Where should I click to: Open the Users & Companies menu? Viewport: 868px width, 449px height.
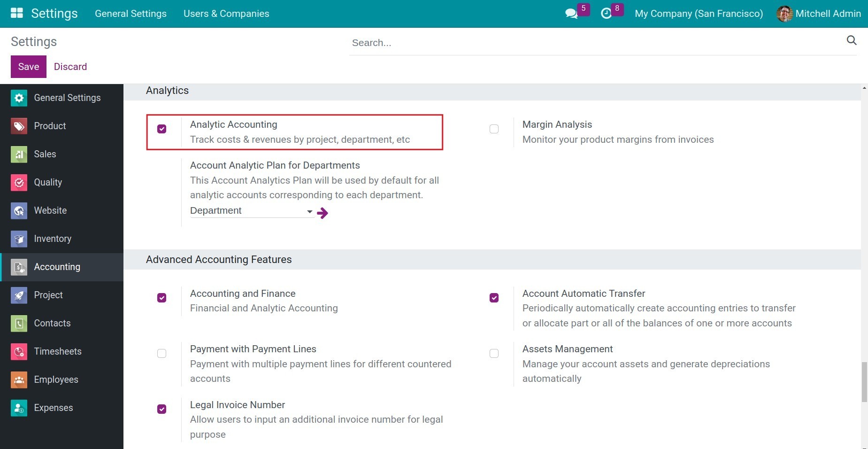[x=226, y=14]
